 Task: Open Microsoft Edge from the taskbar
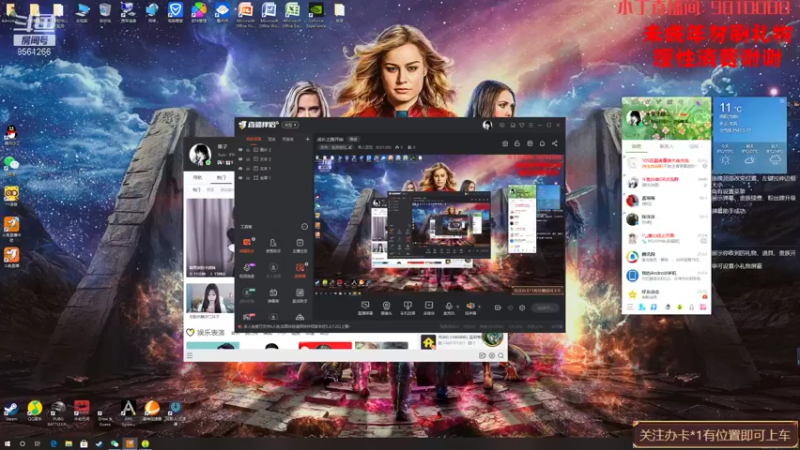click(x=53, y=444)
